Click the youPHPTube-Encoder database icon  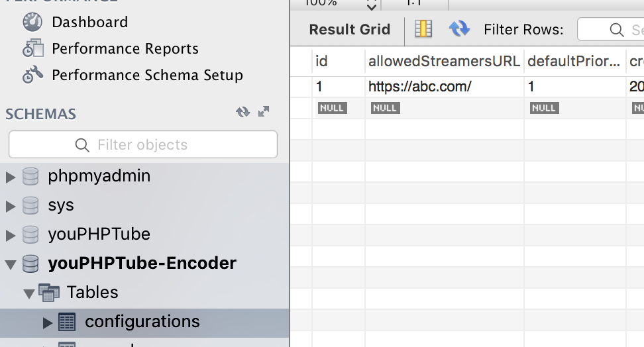point(30,264)
